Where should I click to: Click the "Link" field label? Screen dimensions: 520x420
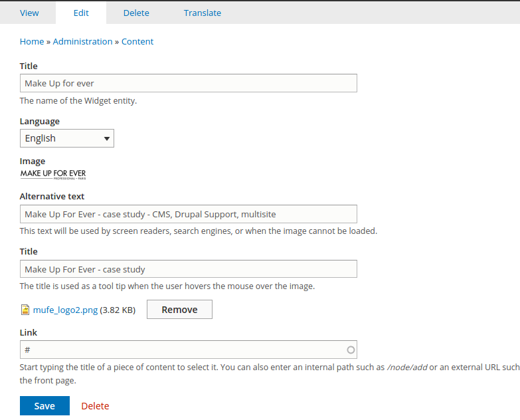[29, 332]
